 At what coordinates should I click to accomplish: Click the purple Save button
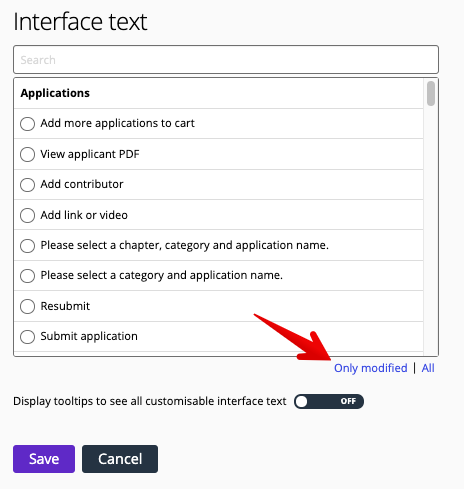44,459
